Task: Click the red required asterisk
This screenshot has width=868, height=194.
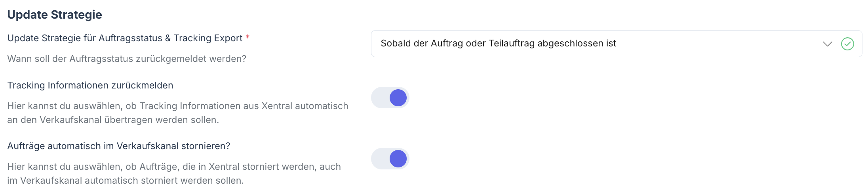Action: tap(247, 38)
